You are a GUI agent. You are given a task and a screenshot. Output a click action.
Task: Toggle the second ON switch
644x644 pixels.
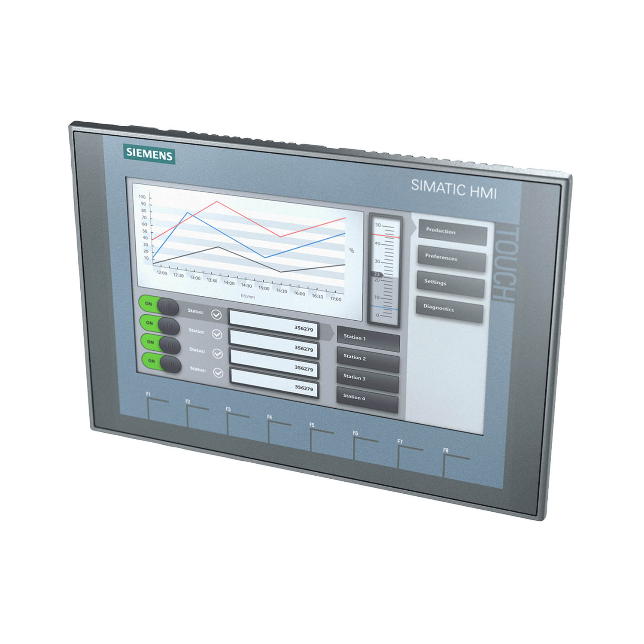pos(160,325)
